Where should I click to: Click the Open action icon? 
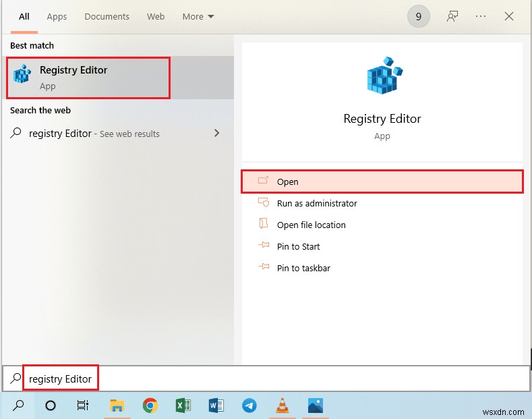click(x=263, y=180)
